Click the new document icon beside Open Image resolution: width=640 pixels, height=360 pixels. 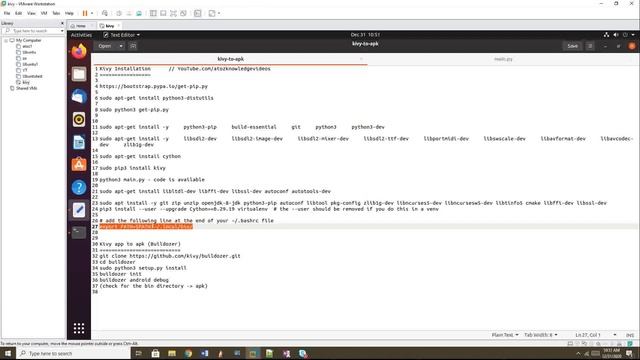click(133, 46)
